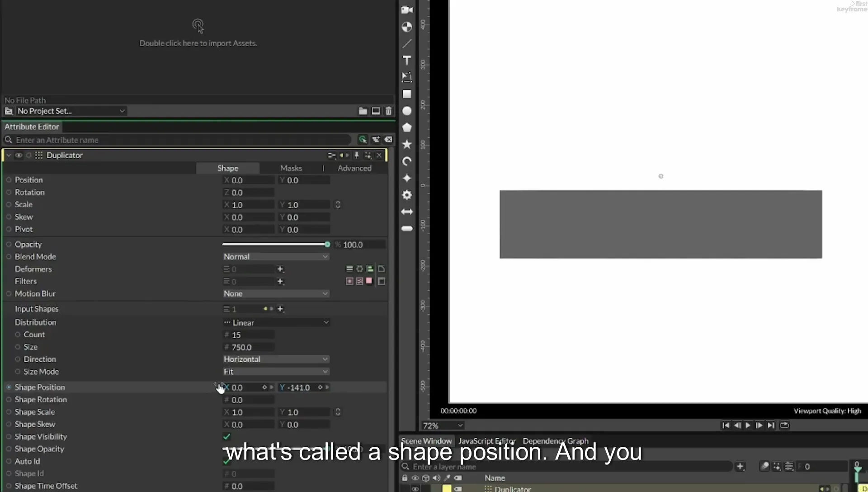This screenshot has width=868, height=492.
Task: Select the Rectangle shape tool
Action: tap(407, 94)
